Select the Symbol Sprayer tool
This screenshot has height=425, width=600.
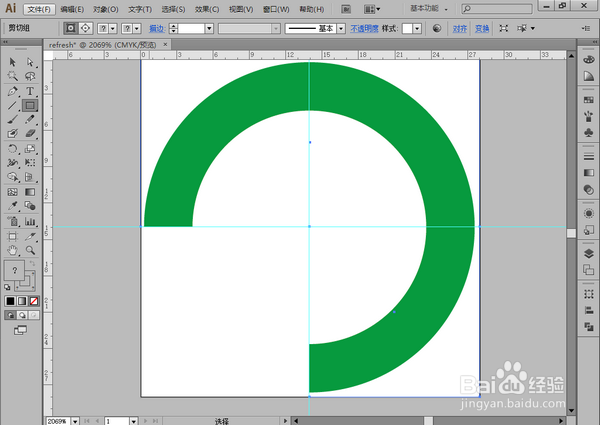pyautogui.click(x=13, y=221)
